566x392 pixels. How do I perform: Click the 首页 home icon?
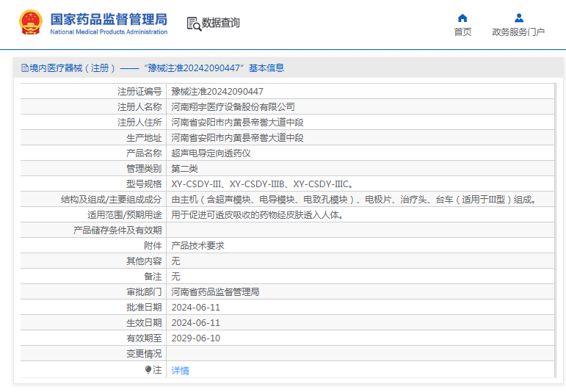pos(462,18)
